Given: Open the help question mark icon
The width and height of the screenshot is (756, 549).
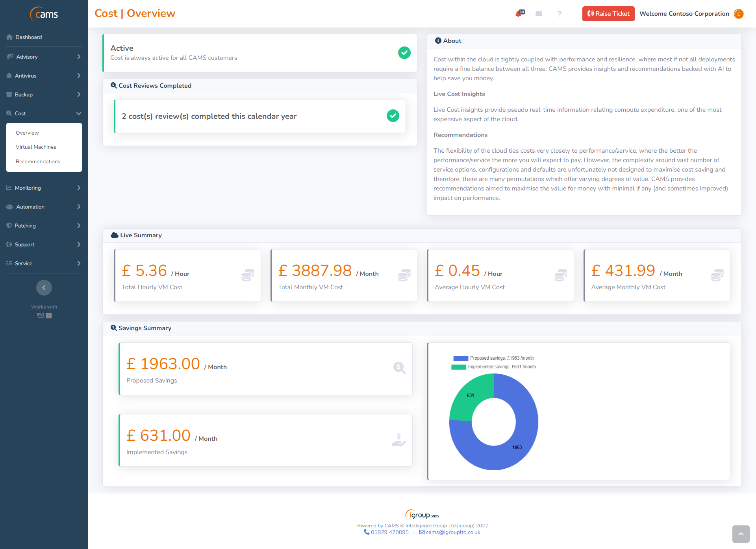Looking at the screenshot, I should [x=559, y=14].
